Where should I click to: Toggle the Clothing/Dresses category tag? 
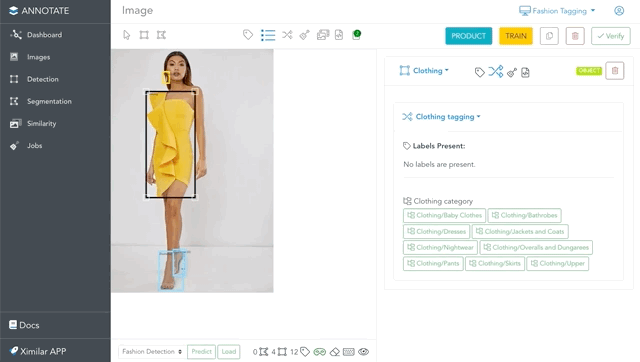coord(436,231)
